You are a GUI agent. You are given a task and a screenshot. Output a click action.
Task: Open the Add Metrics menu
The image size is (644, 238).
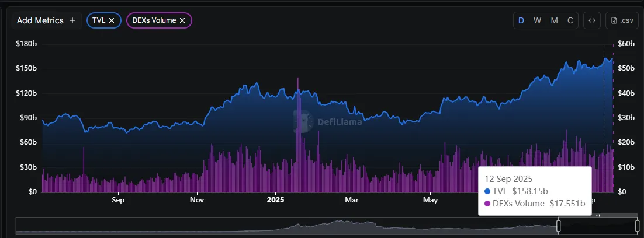[46, 20]
